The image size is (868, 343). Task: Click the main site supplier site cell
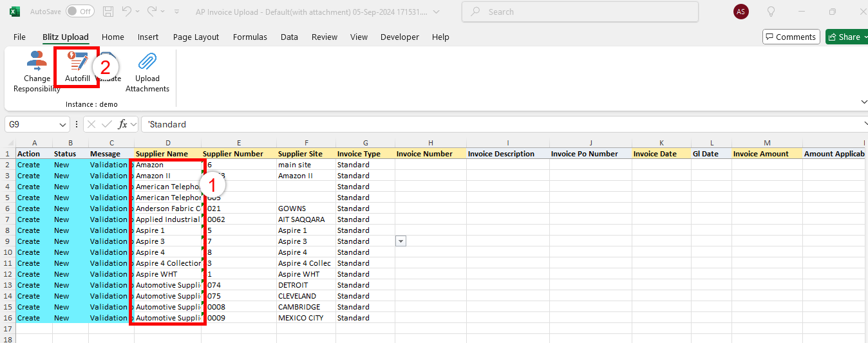(x=306, y=165)
